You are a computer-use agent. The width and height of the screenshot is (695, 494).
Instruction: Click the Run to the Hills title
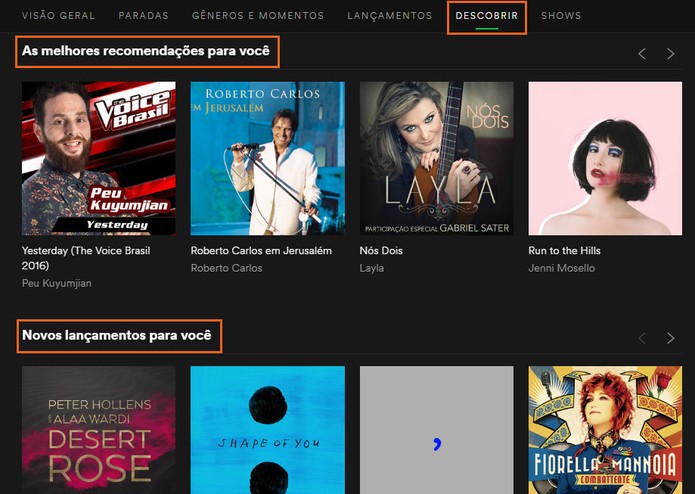tap(564, 250)
